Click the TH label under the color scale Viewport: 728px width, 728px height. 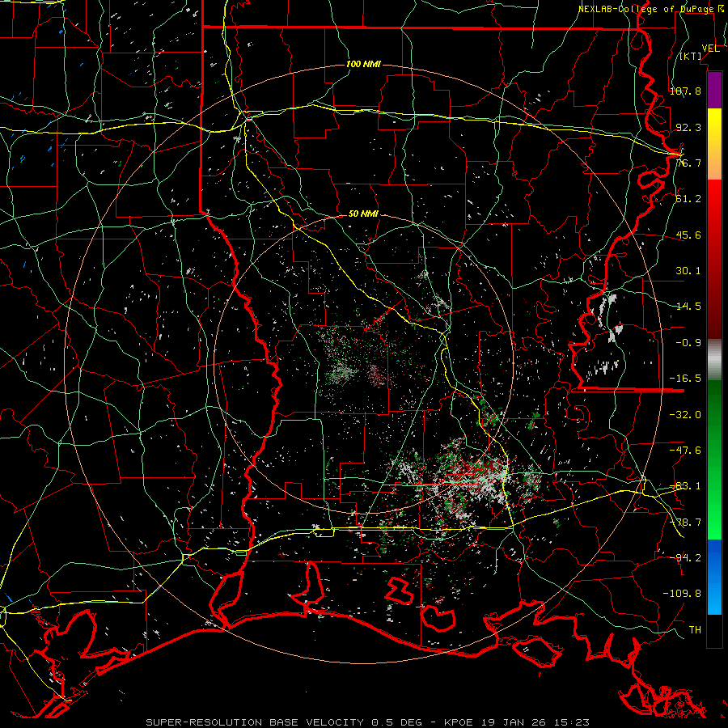[695, 630]
